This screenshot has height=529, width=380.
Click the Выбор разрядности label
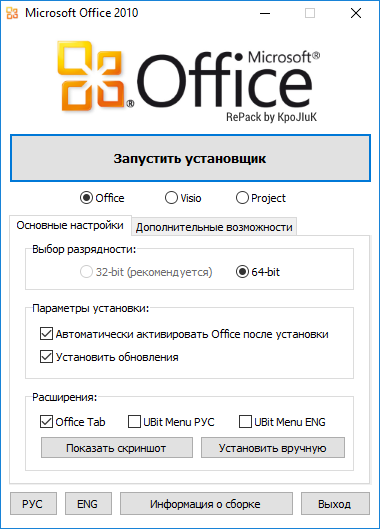point(84,249)
